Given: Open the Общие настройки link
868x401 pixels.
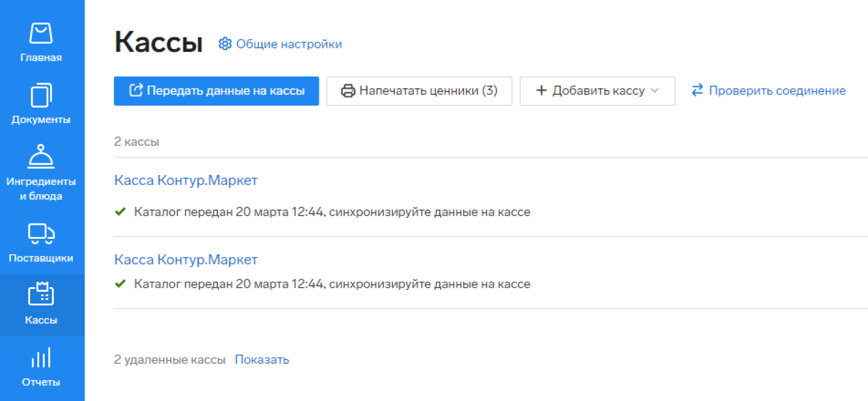Looking at the screenshot, I should pos(289,44).
